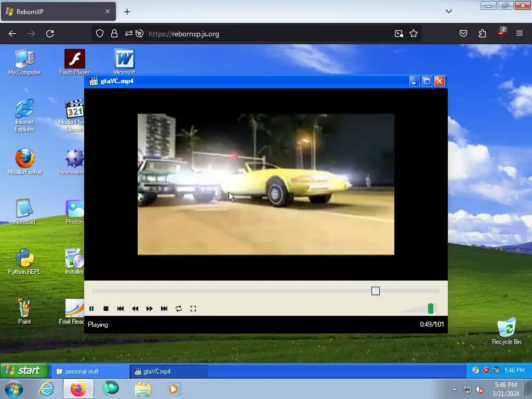Click the muted volume tray icon
This screenshot has height=399, width=532.
480,390
